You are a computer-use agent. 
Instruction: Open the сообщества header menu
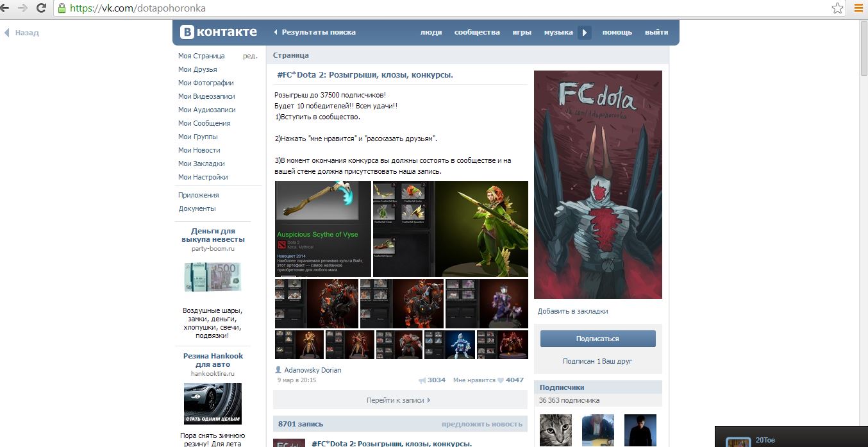[477, 32]
